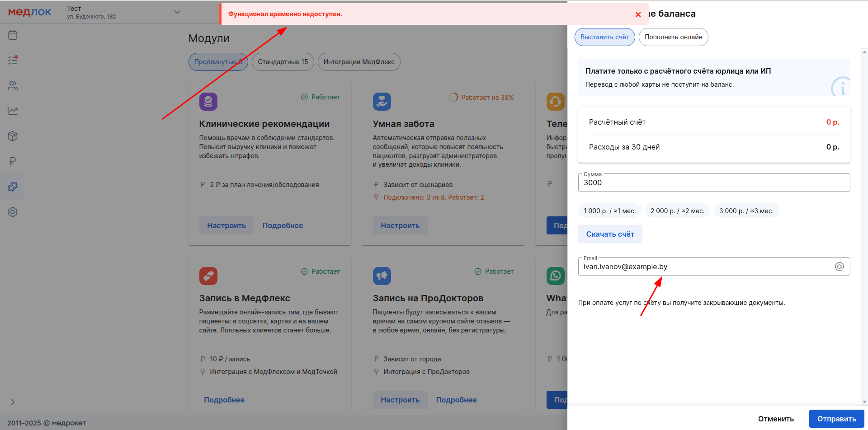Click the 'Расчётный счёт' row
Screen dimensions: 868x430
click(x=714, y=122)
